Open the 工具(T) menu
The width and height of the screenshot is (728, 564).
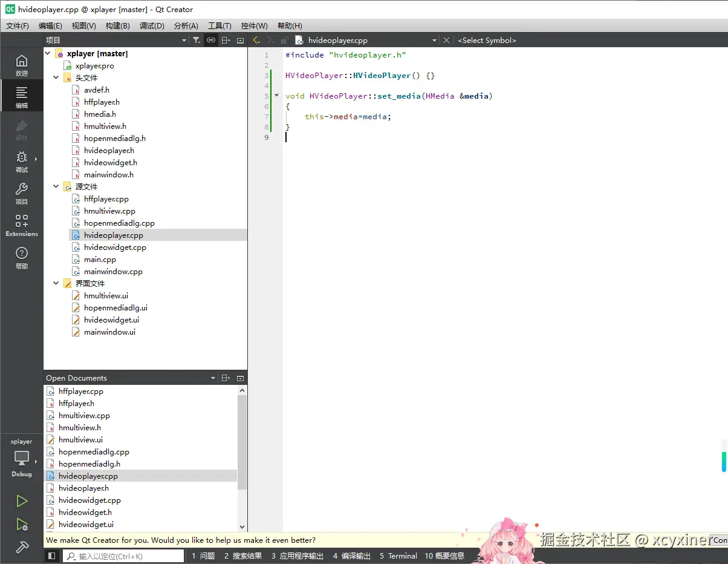(219, 25)
